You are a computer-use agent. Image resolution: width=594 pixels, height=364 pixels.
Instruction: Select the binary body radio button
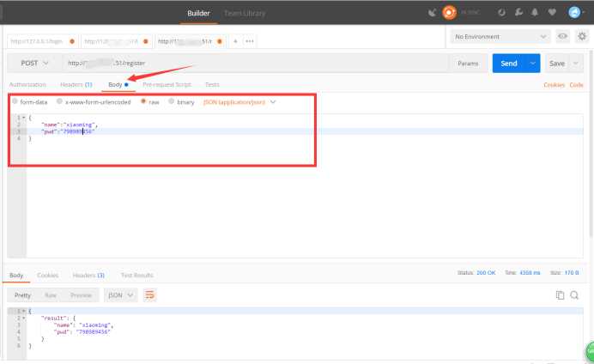click(x=172, y=101)
